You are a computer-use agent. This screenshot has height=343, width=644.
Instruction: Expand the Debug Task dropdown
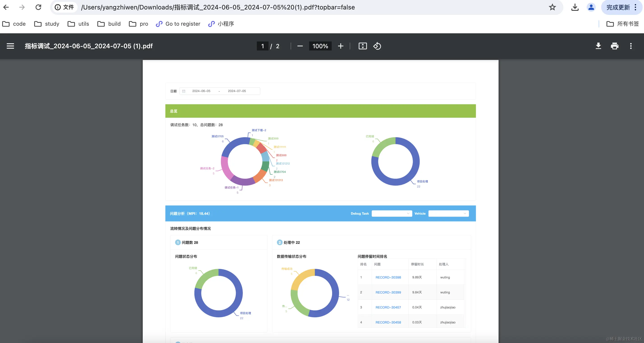(x=391, y=213)
